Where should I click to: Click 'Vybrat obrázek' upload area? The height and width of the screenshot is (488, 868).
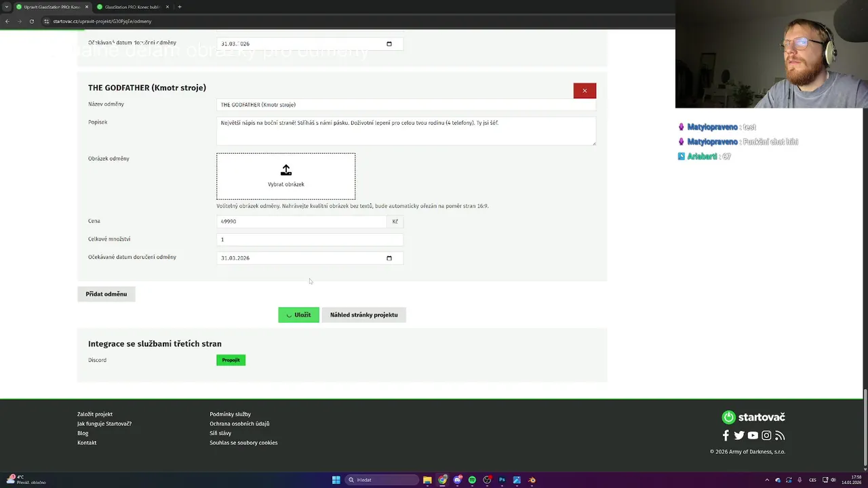(286, 176)
